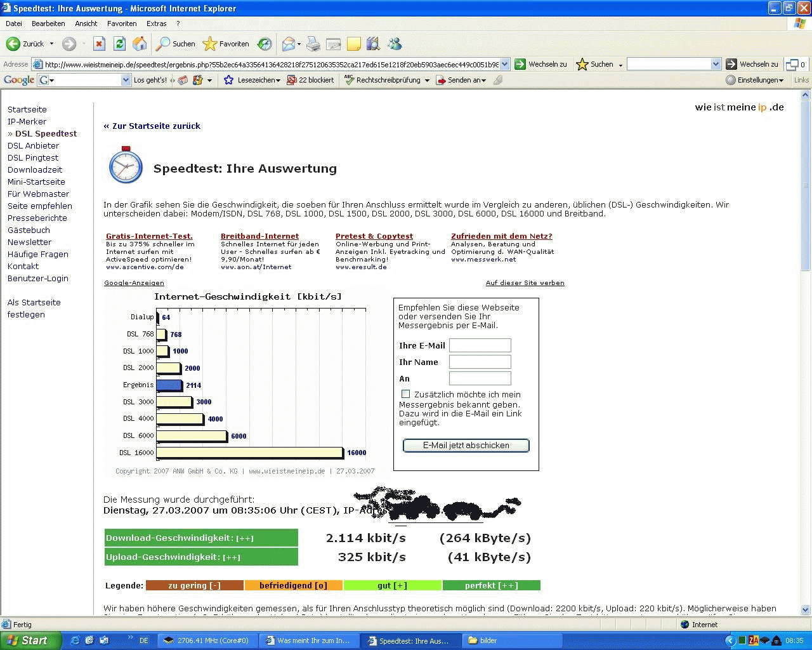This screenshot has height=650, width=812.
Task: Click the highlighter pen toolbar icon
Action: coord(498,80)
